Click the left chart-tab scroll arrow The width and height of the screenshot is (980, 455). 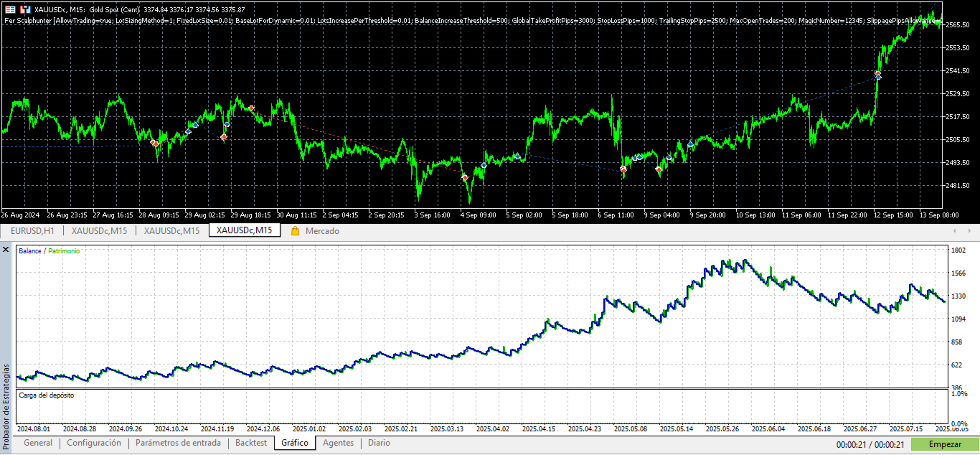point(954,231)
